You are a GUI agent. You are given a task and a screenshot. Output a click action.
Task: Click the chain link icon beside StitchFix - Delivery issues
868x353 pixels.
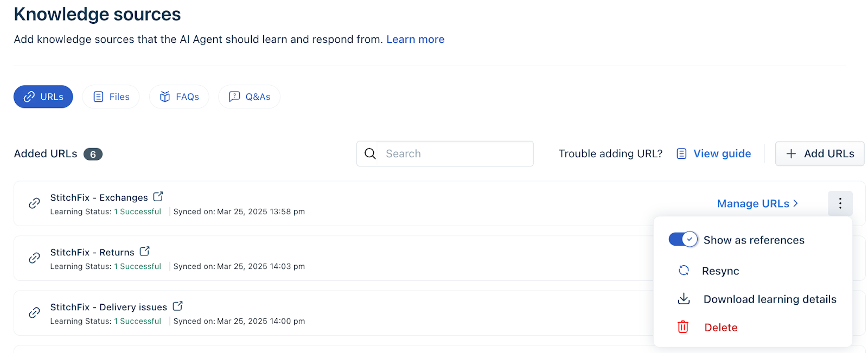point(34,313)
